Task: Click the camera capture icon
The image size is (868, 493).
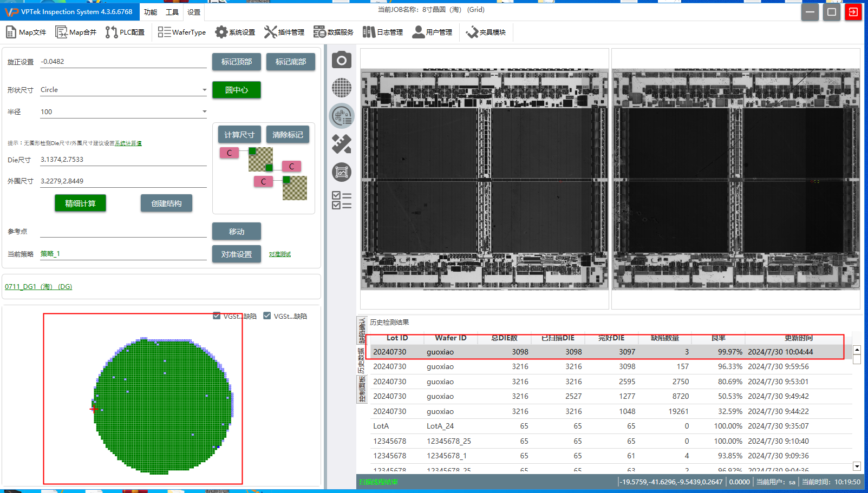Action: (x=342, y=60)
